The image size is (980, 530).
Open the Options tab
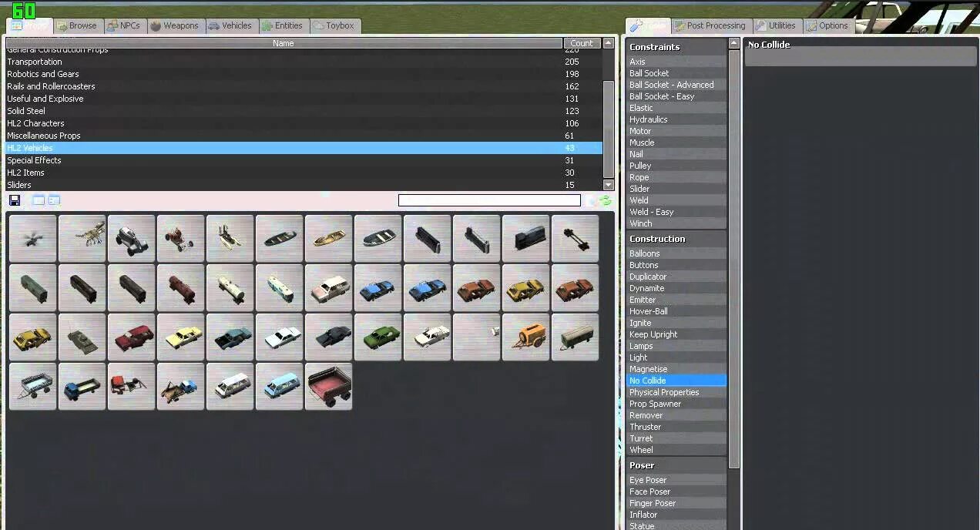[828, 25]
